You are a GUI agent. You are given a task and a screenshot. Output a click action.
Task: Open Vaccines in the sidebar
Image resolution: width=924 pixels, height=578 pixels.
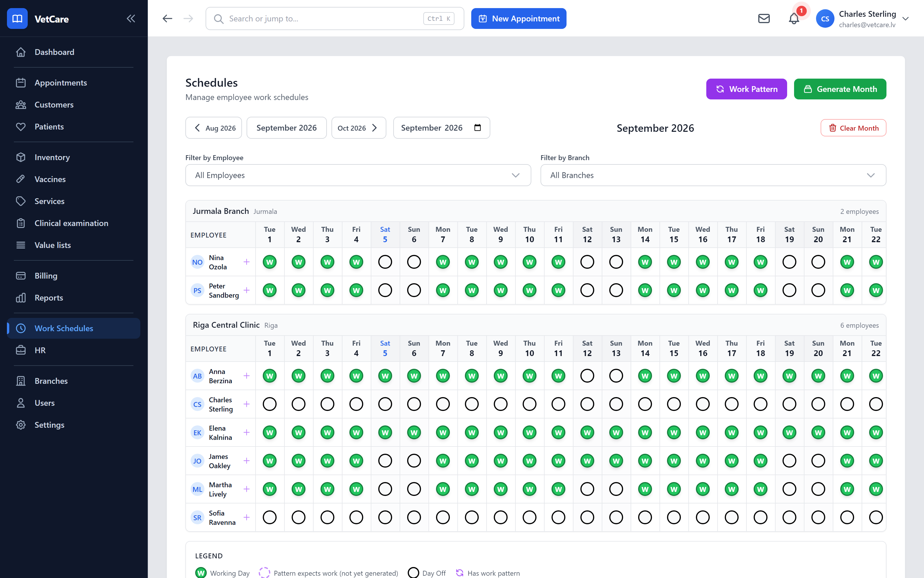(x=74, y=179)
